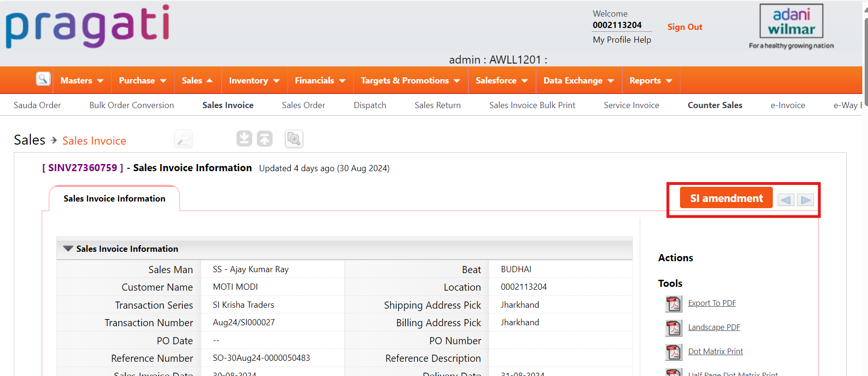The height and width of the screenshot is (376, 868).
Task: Open the Financials dropdown menu
Action: click(x=320, y=81)
